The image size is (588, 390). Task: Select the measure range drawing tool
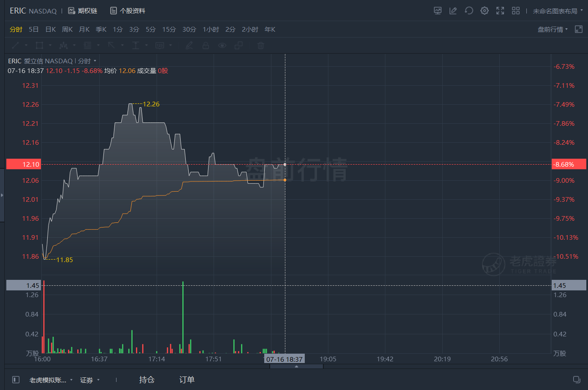coord(135,45)
